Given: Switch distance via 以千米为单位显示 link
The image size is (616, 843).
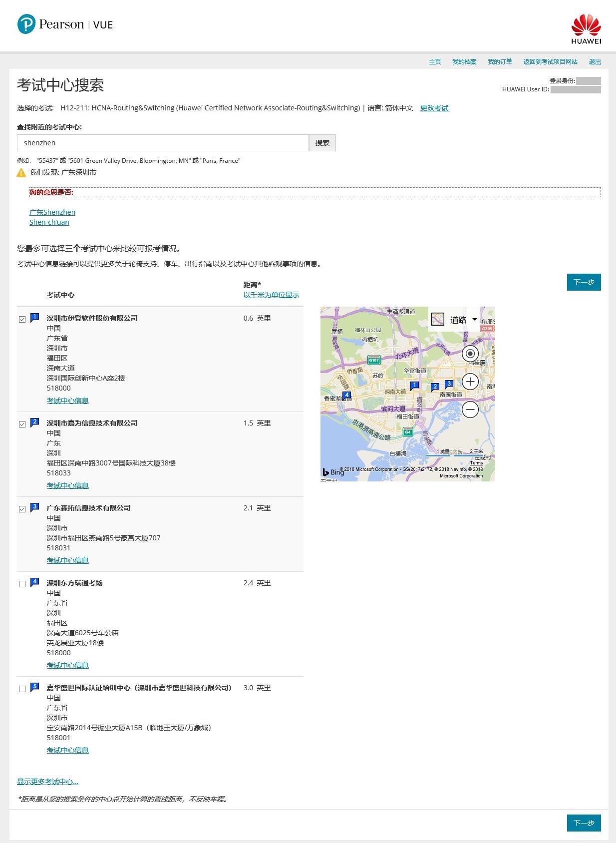Looking at the screenshot, I should (x=272, y=295).
